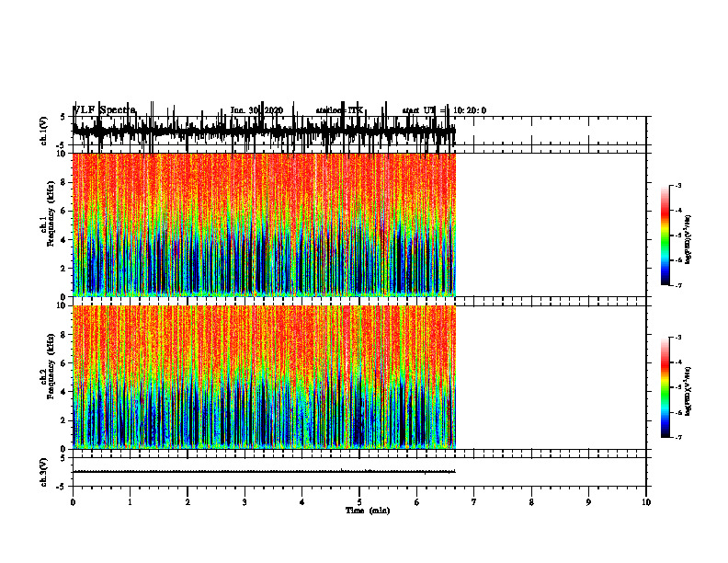Click the '3' tick on the Time axis

tap(245, 502)
